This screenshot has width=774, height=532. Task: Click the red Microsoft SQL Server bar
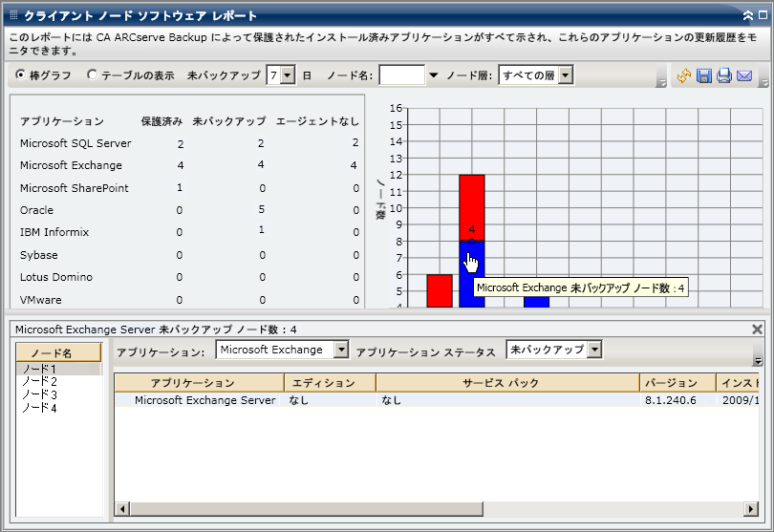440,291
